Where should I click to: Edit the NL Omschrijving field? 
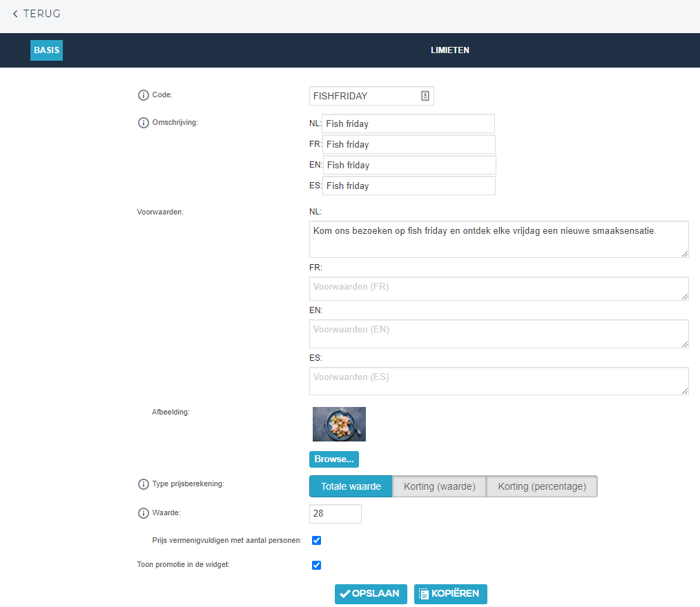(408, 123)
